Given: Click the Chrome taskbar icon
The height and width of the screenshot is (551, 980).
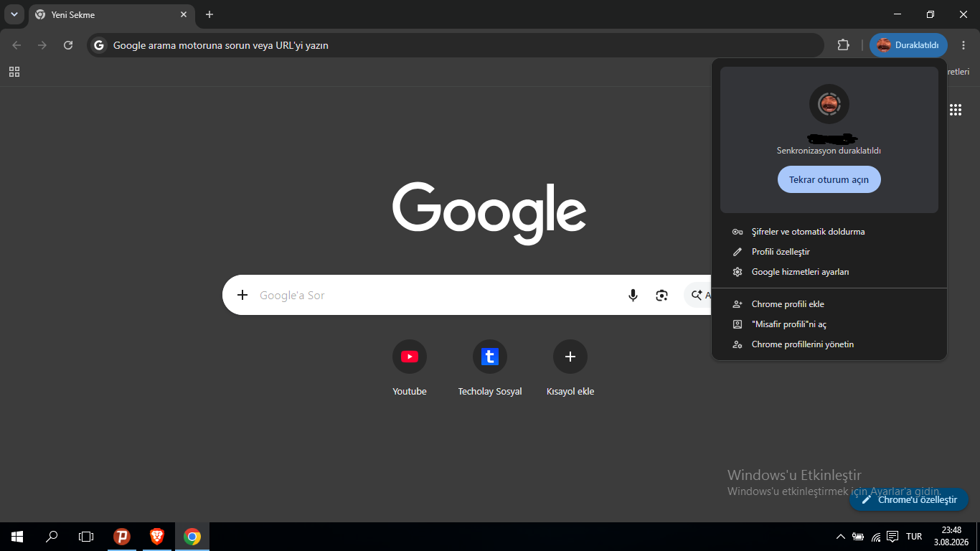Looking at the screenshot, I should pos(192,537).
